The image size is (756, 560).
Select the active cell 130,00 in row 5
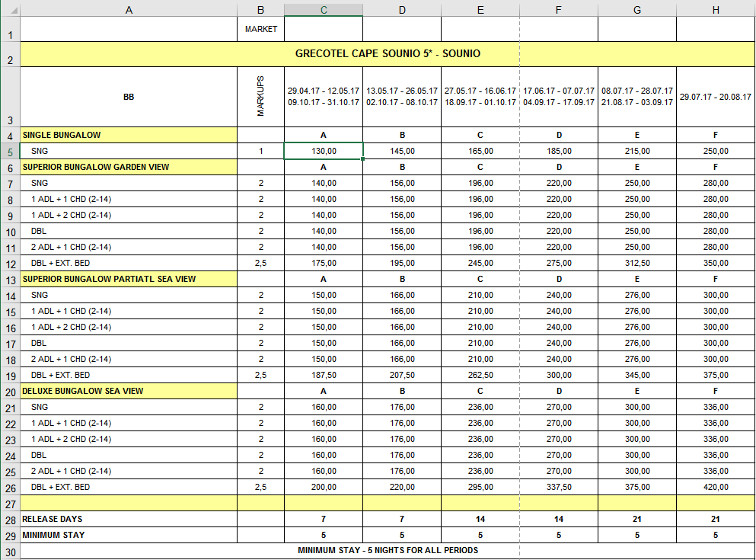pos(324,151)
